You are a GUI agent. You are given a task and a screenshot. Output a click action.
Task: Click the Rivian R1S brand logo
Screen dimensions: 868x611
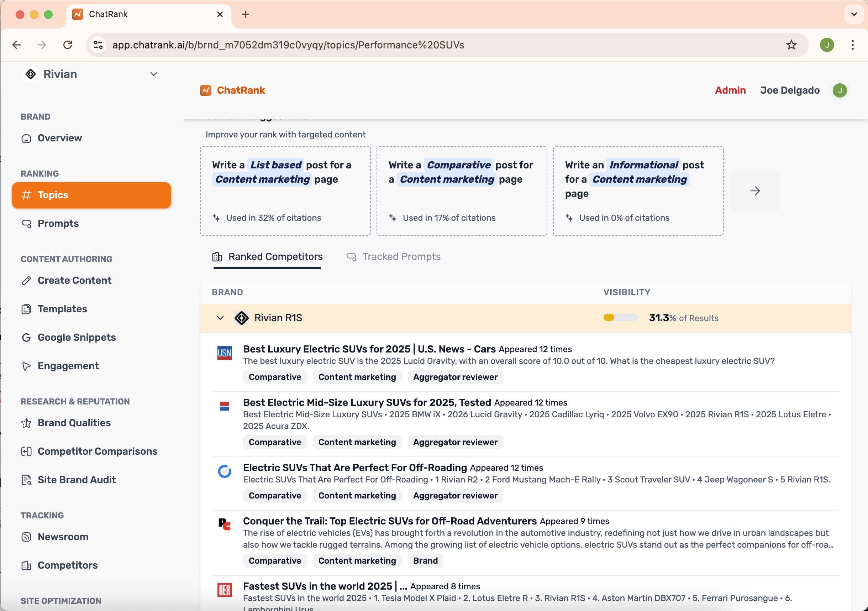click(x=242, y=318)
